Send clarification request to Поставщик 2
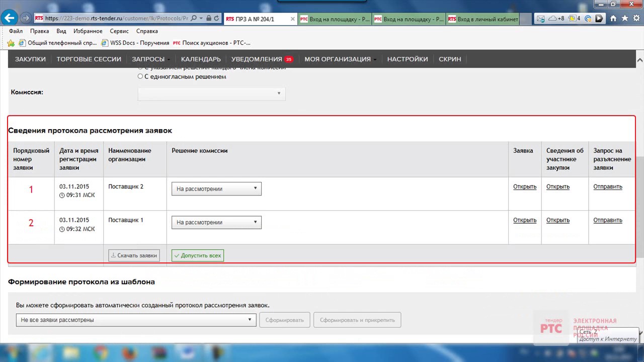 [608, 187]
